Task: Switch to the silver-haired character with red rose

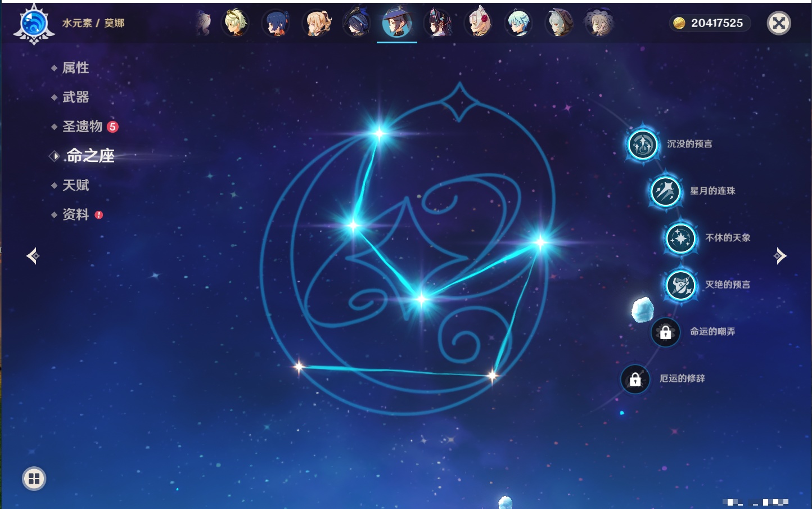Action: tap(479, 23)
